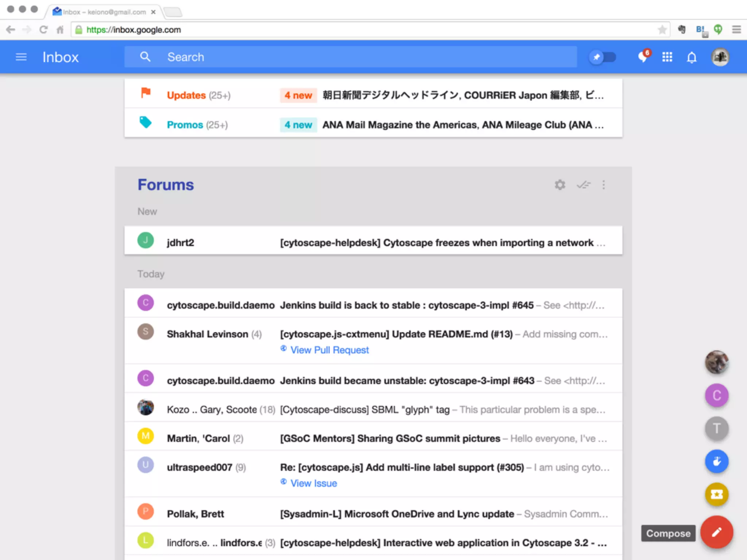Open Google apps grid launcher

pos(667,57)
